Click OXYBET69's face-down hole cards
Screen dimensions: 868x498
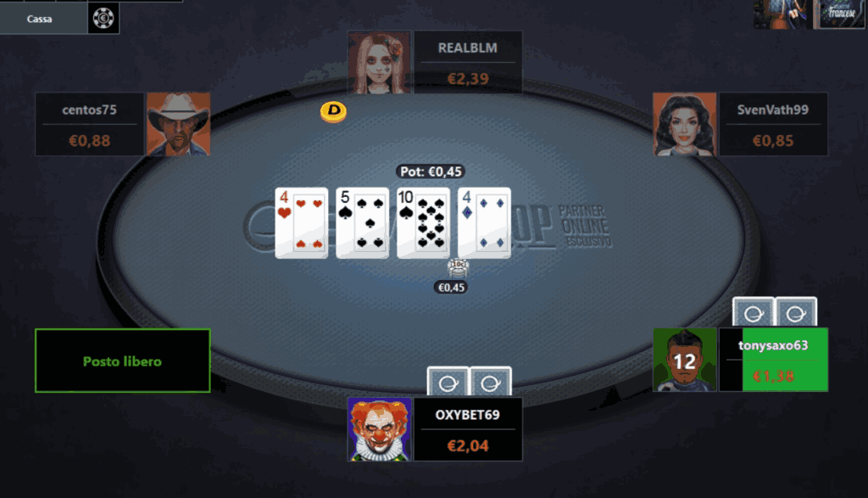470,382
